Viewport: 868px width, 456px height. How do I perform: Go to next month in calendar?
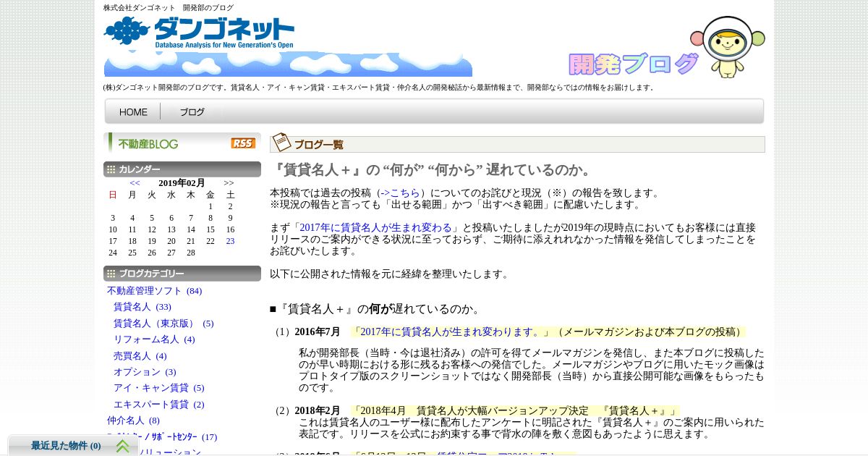(x=229, y=183)
